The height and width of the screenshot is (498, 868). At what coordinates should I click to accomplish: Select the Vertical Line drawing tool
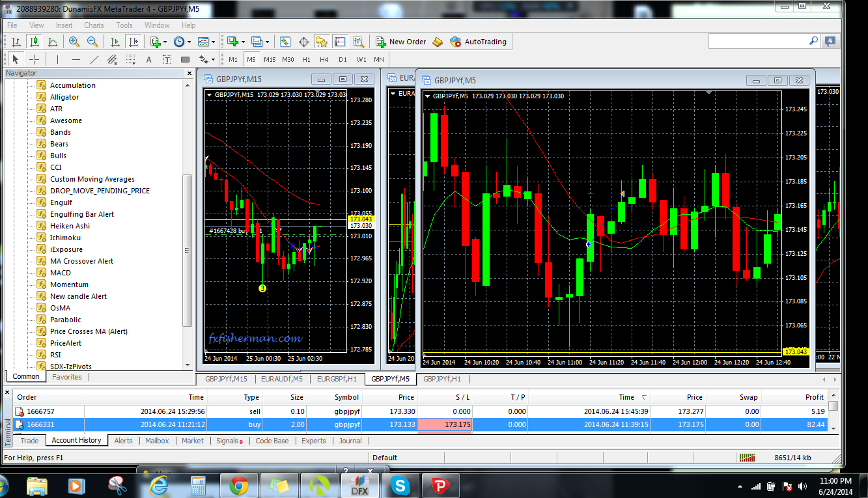(57, 59)
